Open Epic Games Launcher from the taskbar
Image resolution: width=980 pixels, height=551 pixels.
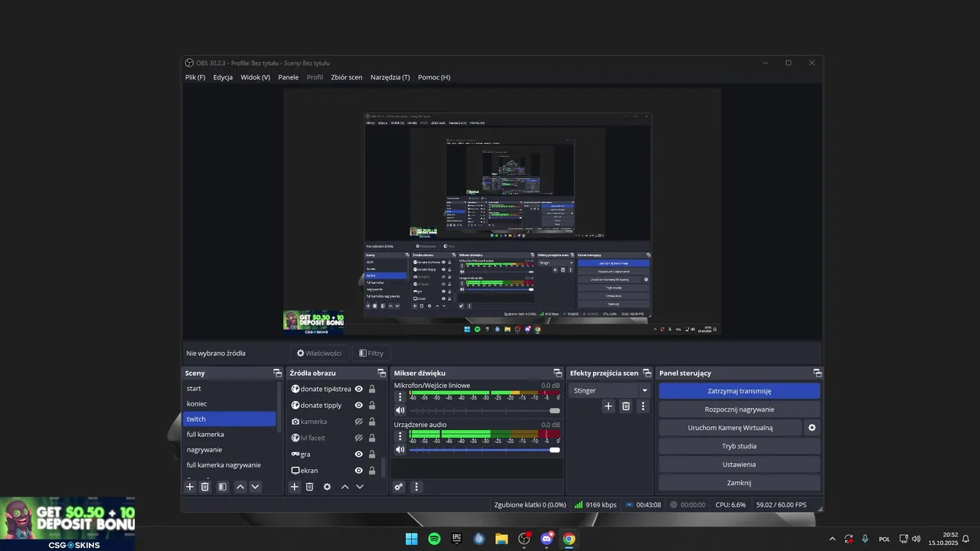(457, 539)
